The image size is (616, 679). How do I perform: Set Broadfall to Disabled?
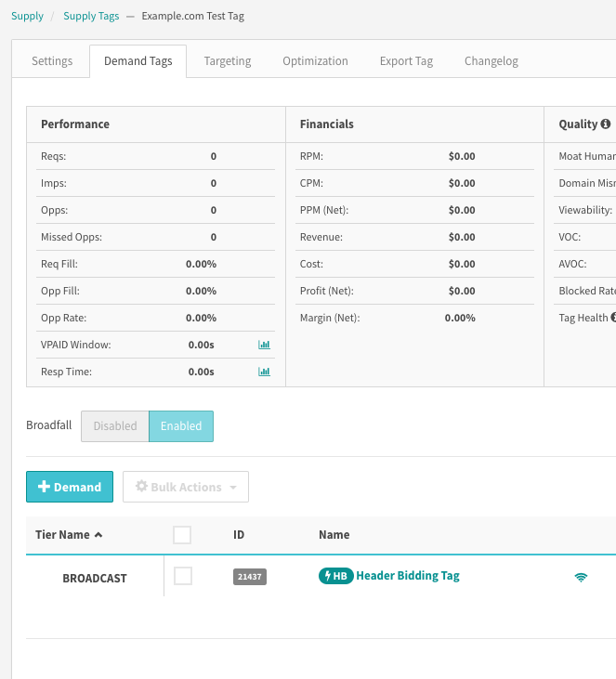coord(115,426)
